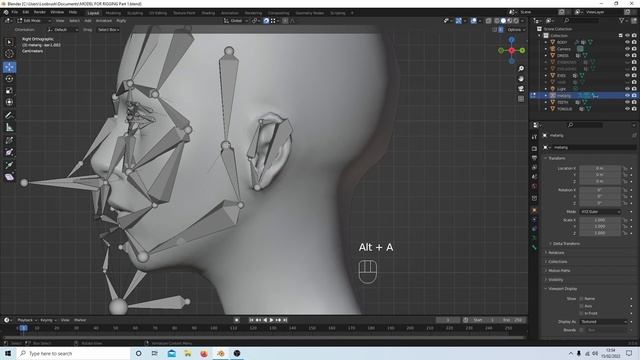Screen dimensions: 640x360
Task: Toggle camera view icon in viewport
Action: [521, 89]
